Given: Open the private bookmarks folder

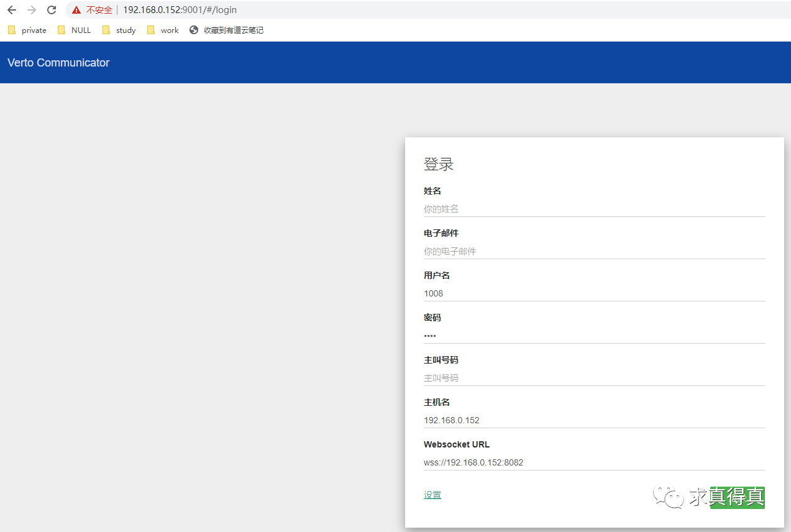Looking at the screenshot, I should click(x=27, y=30).
